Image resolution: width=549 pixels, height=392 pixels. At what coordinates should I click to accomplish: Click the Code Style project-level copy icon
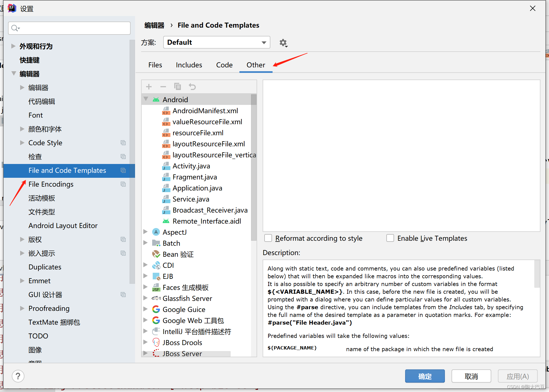123,143
